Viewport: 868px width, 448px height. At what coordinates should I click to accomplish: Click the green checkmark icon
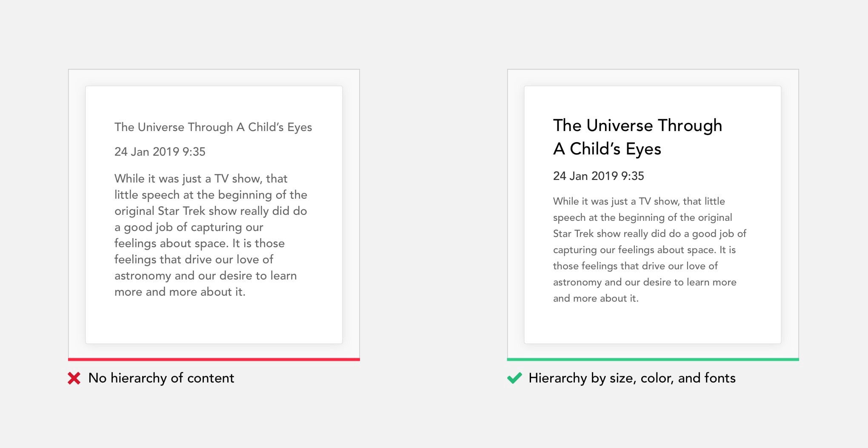514,378
